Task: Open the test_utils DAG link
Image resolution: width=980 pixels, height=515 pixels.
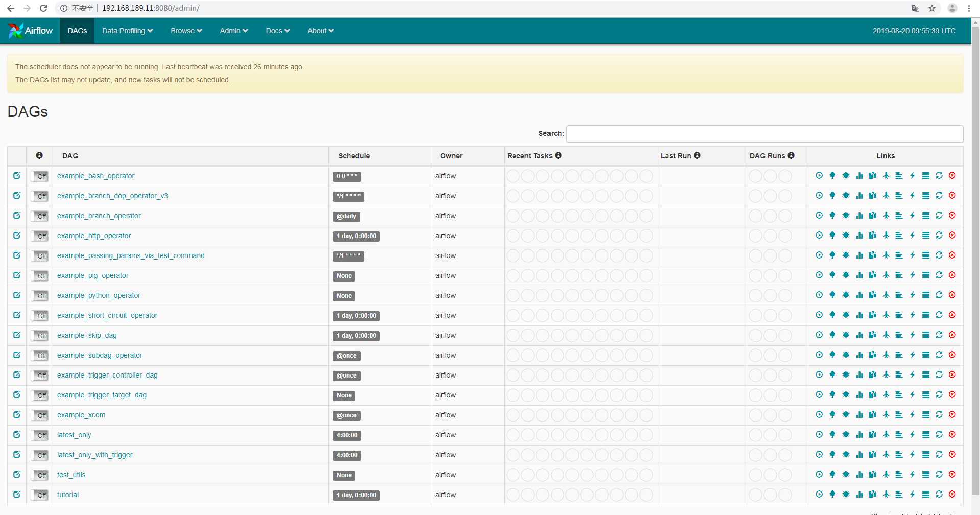Action: point(71,475)
